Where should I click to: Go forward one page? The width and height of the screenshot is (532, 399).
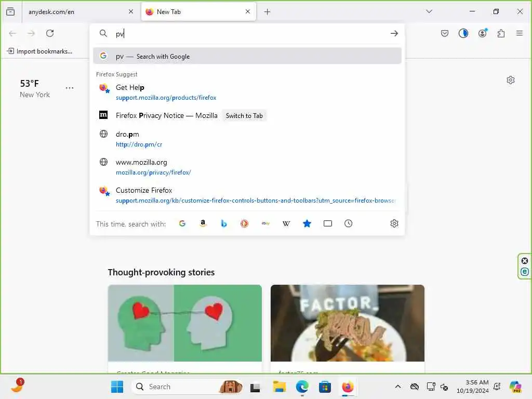click(31, 33)
